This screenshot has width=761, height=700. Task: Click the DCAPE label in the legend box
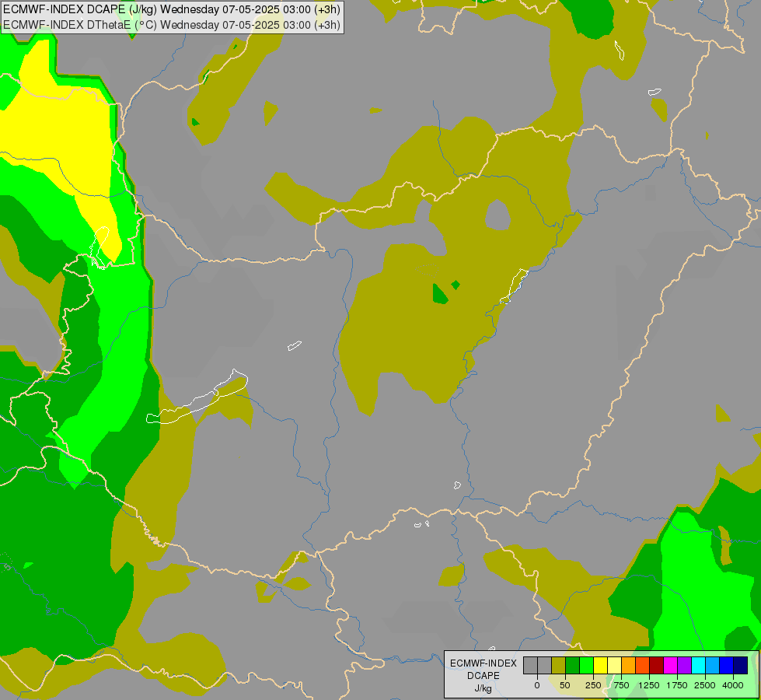(483, 676)
